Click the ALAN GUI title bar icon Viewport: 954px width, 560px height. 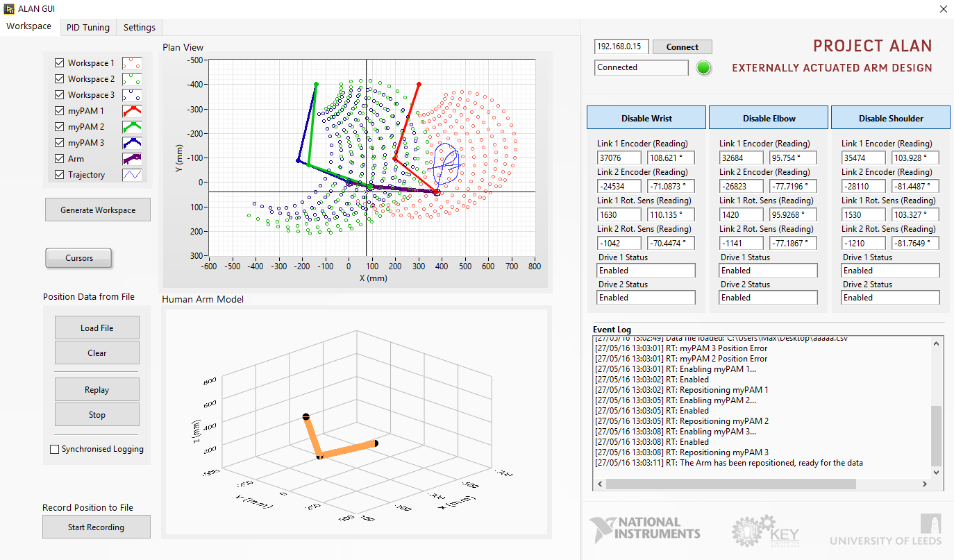(x=8, y=8)
